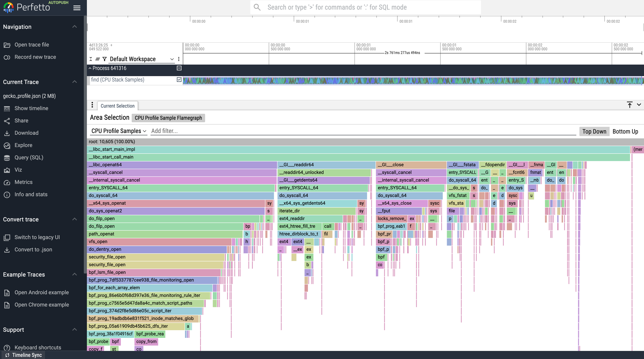
Task: Click the filter tracks funnel icon
Action: coord(105,59)
